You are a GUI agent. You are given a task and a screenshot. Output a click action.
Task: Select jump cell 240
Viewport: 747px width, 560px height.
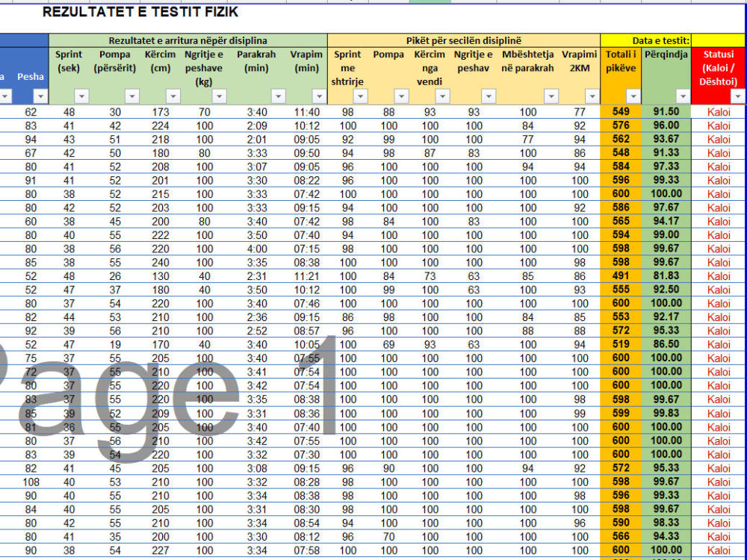[x=161, y=262]
